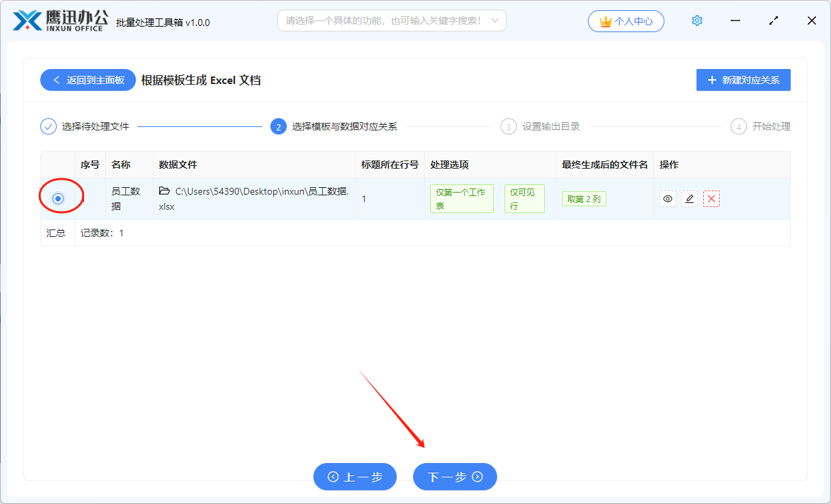
Task: Return via 返回到主面板 button
Action: (x=88, y=80)
